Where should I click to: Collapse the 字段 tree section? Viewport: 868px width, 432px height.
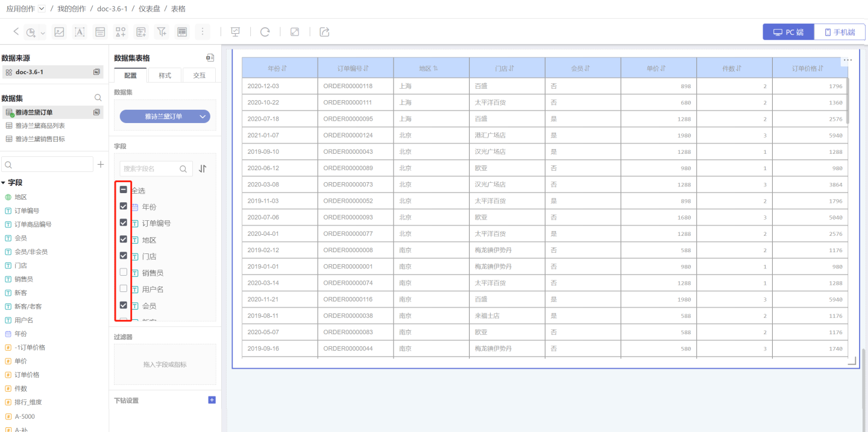4,183
